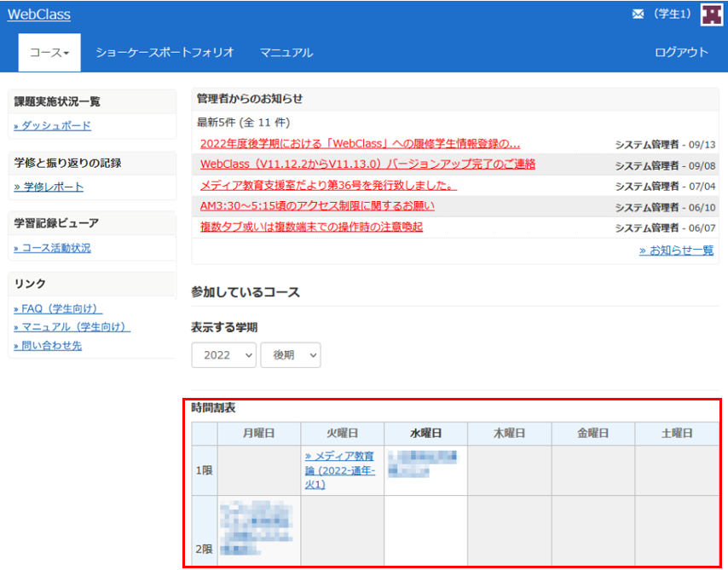Open the ダッシュボード link
Screen dimensions: 728x570
pos(53,126)
